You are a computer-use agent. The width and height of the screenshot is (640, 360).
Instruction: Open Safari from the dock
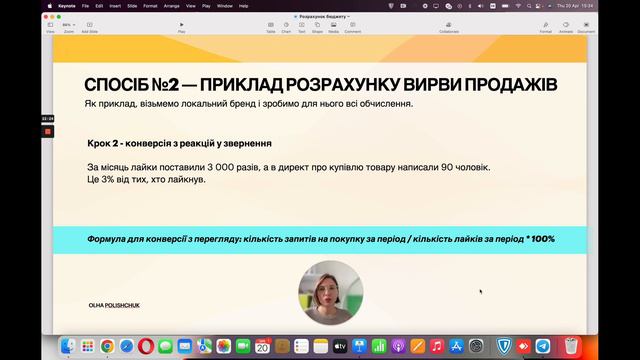[x=127, y=347]
